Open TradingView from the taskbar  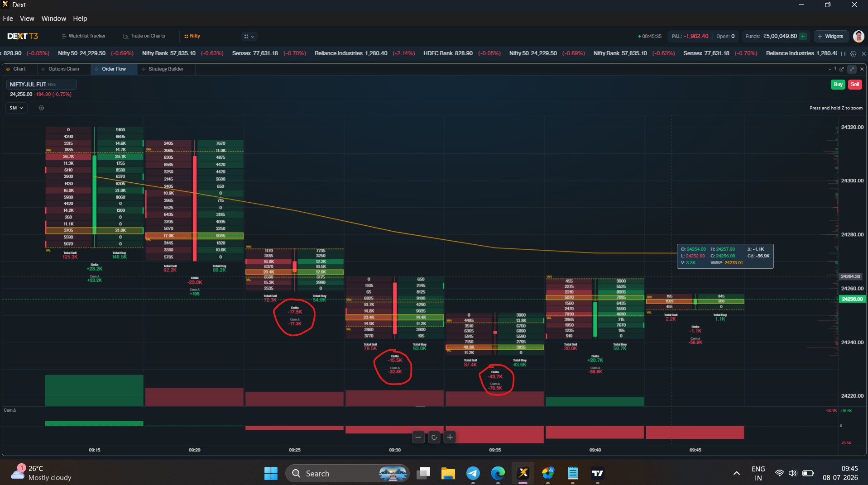(x=598, y=474)
